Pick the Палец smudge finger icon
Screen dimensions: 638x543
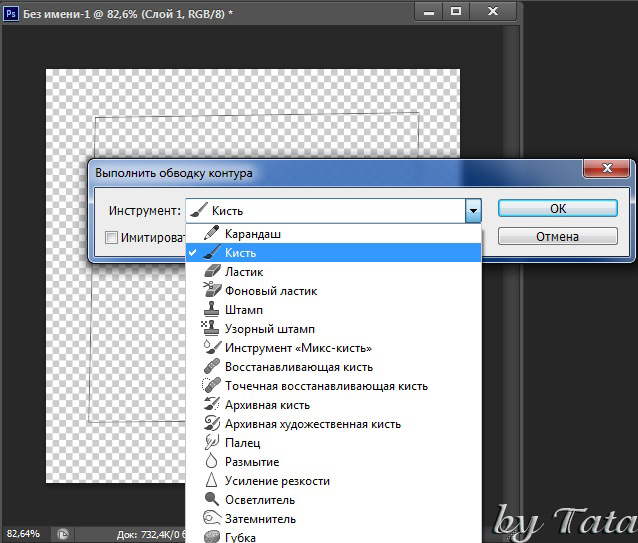coord(212,442)
